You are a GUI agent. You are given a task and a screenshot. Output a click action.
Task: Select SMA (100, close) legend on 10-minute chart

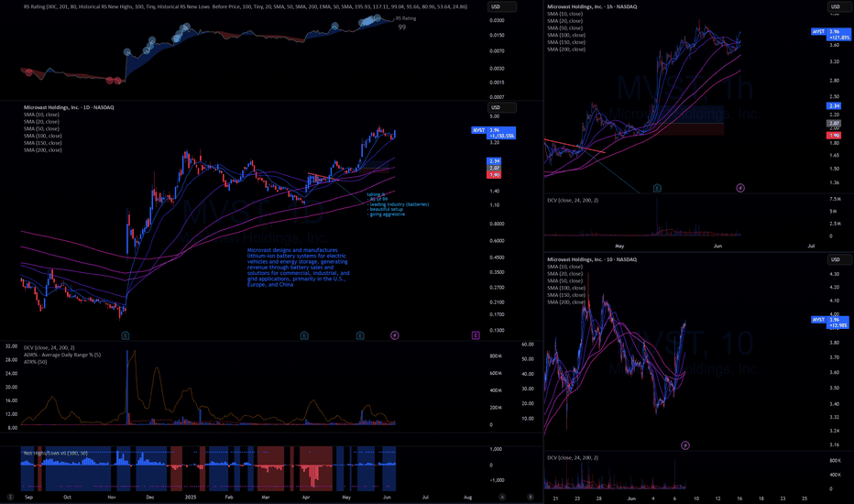pos(566,288)
